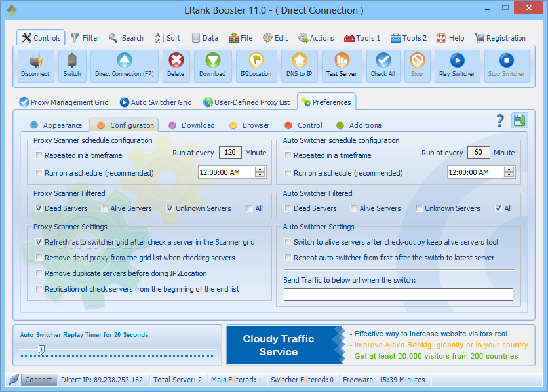Viewport: 548px width, 392px height.
Task: Enable Auto Switcher Repeated in a timeframe
Action: [x=288, y=155]
